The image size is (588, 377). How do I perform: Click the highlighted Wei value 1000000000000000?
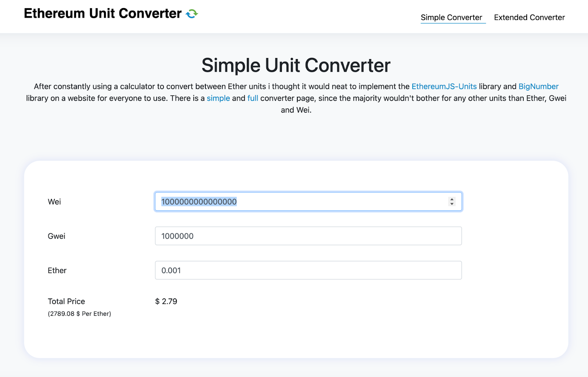click(x=199, y=202)
